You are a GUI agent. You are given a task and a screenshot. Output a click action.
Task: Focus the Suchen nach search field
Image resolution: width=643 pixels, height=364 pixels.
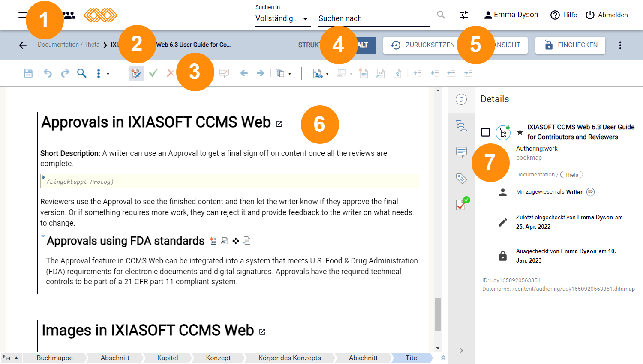coord(374,18)
